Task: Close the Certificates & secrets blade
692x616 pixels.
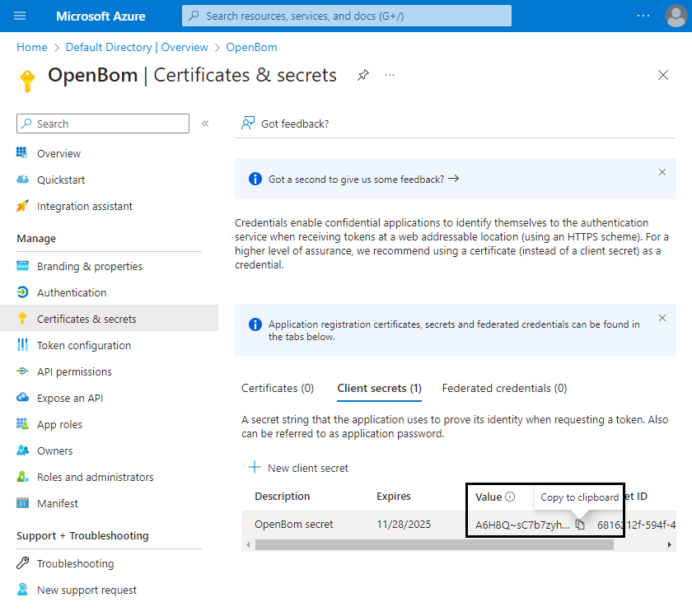Action: pyautogui.click(x=663, y=75)
